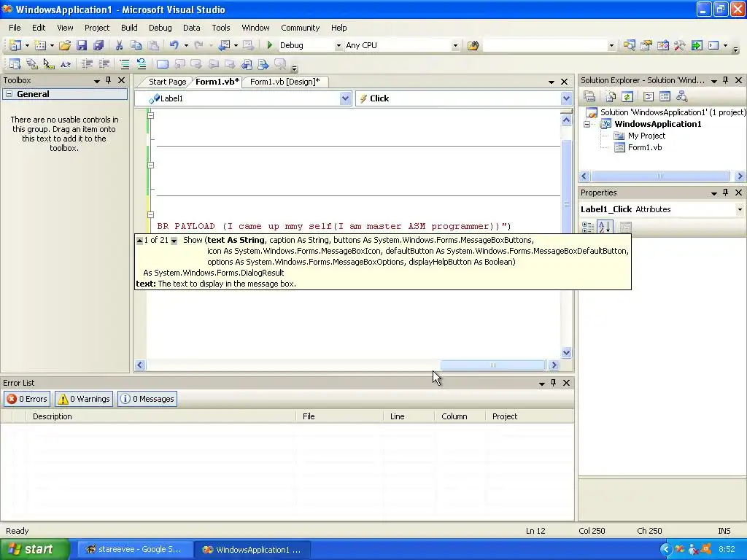Collapse the WindowsApplication1 project node
The width and height of the screenshot is (747, 560).
587,124
